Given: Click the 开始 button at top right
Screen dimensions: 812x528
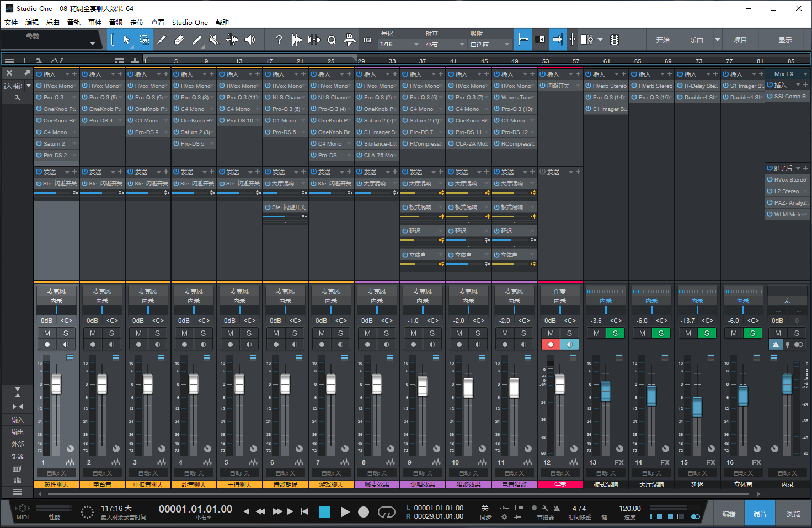Looking at the screenshot, I should coord(663,39).
